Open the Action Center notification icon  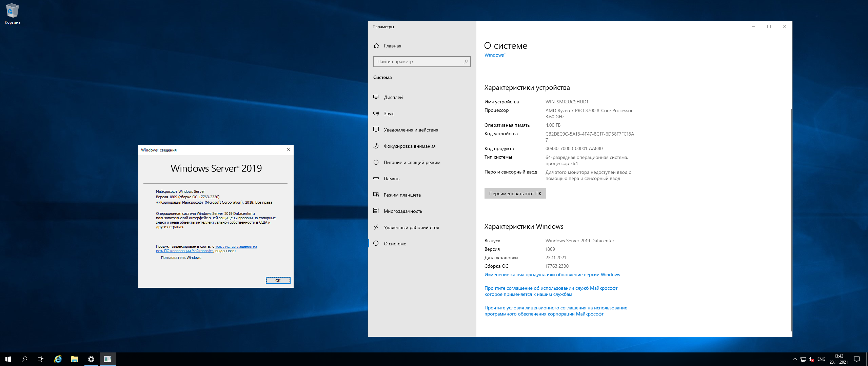click(857, 359)
